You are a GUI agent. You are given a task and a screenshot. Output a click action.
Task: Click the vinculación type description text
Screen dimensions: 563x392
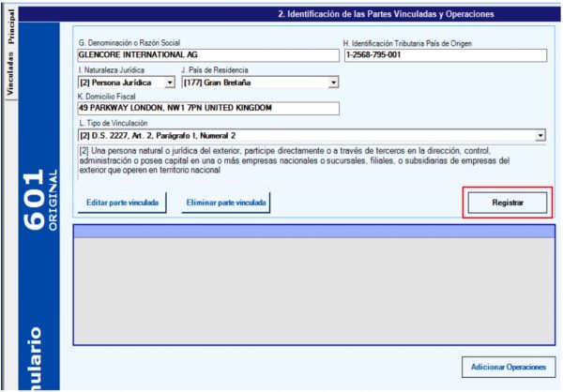(x=310, y=160)
